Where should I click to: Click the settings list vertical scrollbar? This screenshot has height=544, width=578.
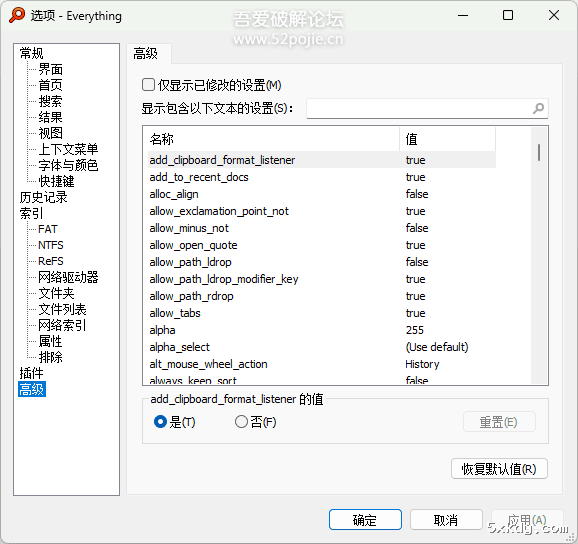[539, 255]
